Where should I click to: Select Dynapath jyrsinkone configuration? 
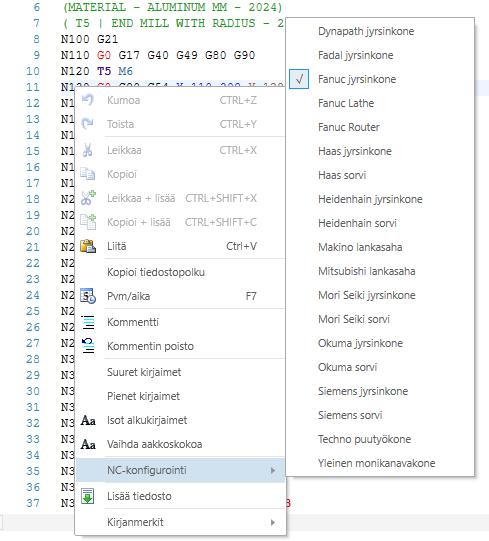click(x=380, y=31)
